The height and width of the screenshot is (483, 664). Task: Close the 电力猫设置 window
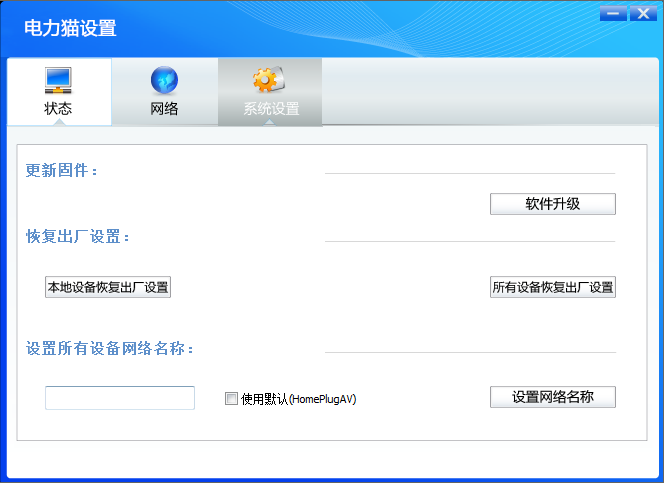tap(643, 14)
